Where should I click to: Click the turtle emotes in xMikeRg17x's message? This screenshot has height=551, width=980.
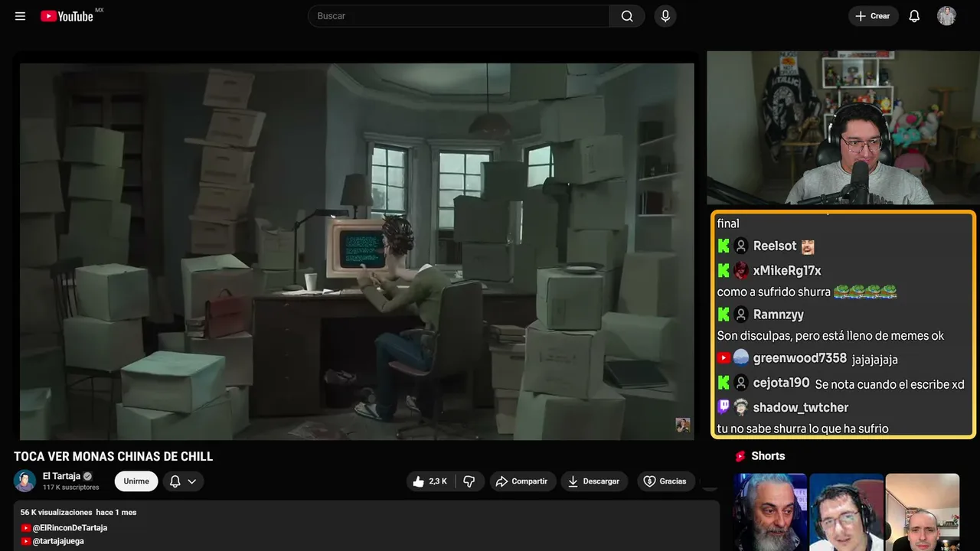tap(865, 292)
